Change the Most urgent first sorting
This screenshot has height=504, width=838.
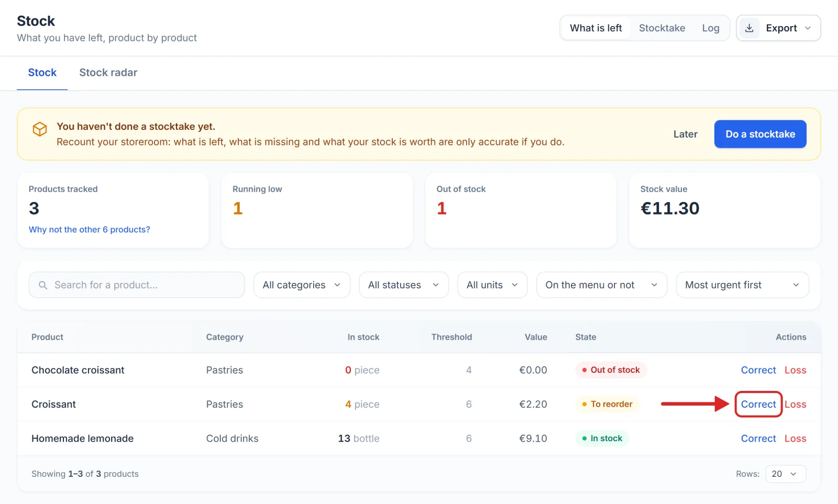pyautogui.click(x=743, y=285)
